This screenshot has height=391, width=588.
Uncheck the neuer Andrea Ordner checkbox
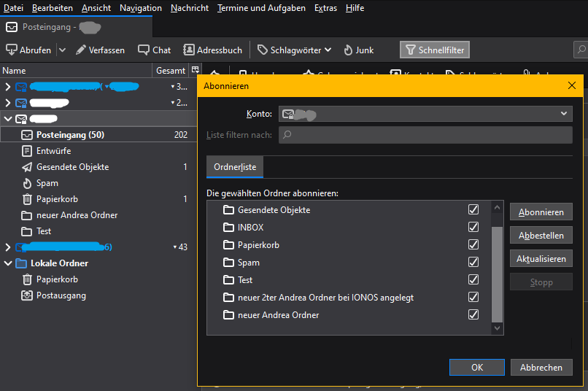[x=473, y=315]
